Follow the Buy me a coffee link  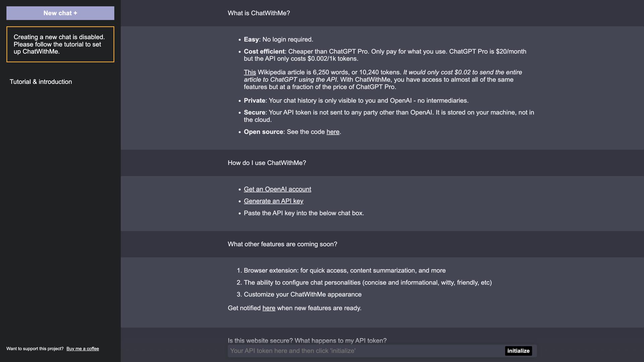point(83,349)
